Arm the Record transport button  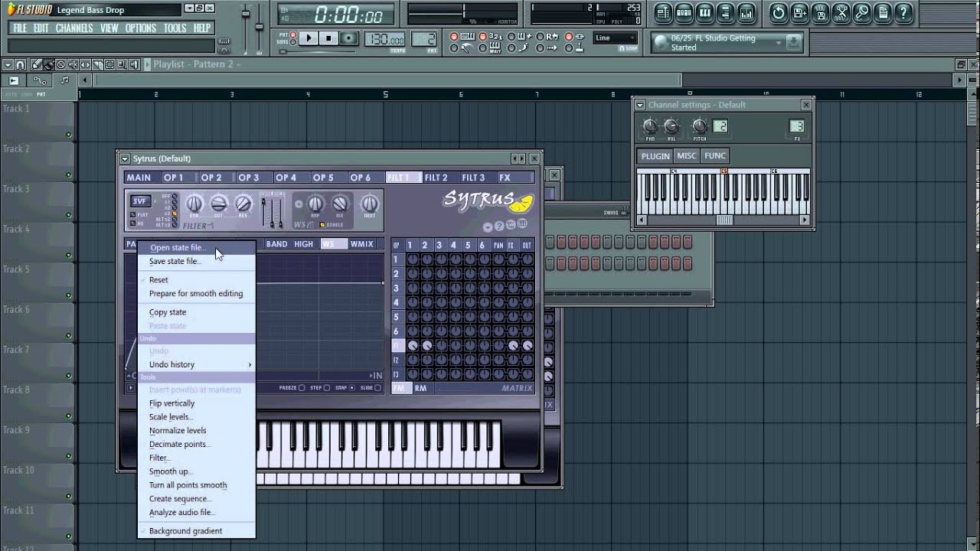tap(348, 38)
